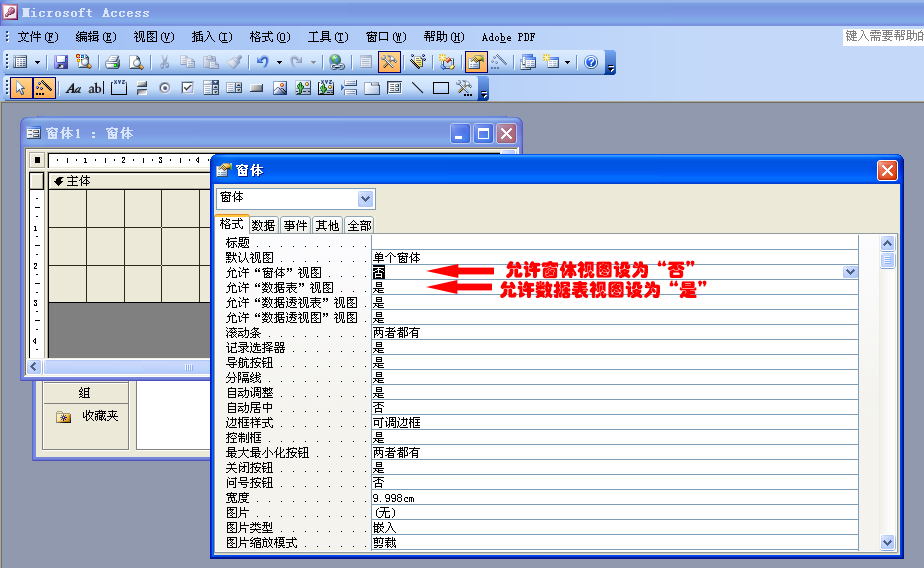
Task: Click the Print icon
Action: (113, 62)
